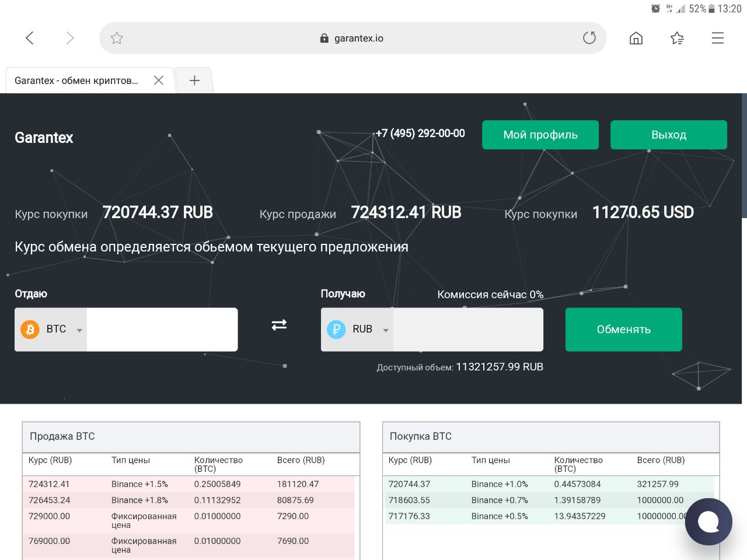
Task: Click the Garantex logo
Action: pos(44,138)
